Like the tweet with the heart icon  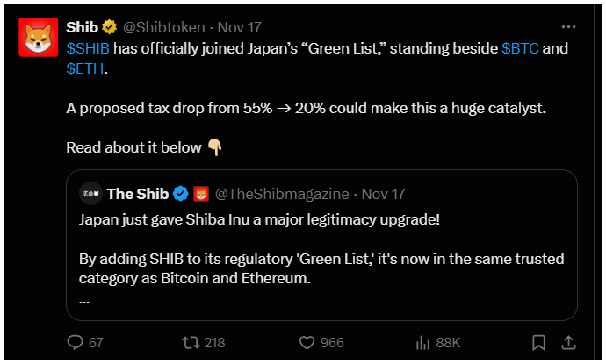307,341
